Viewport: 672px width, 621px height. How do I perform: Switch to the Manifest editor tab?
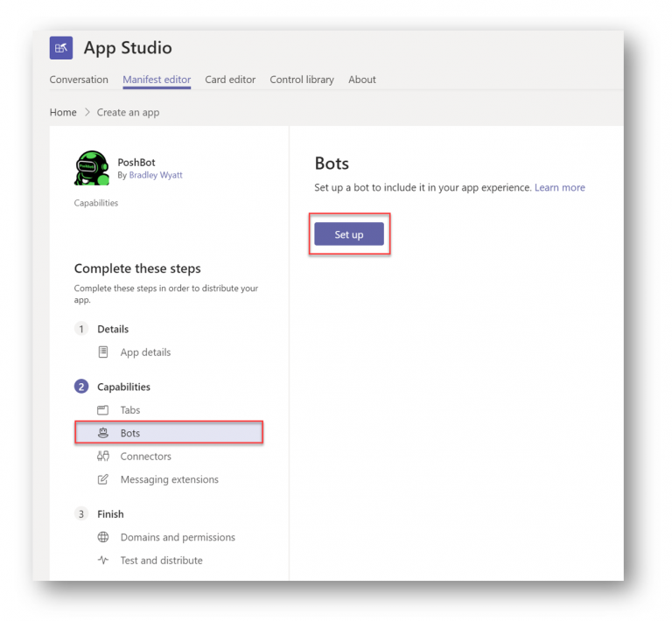[157, 80]
